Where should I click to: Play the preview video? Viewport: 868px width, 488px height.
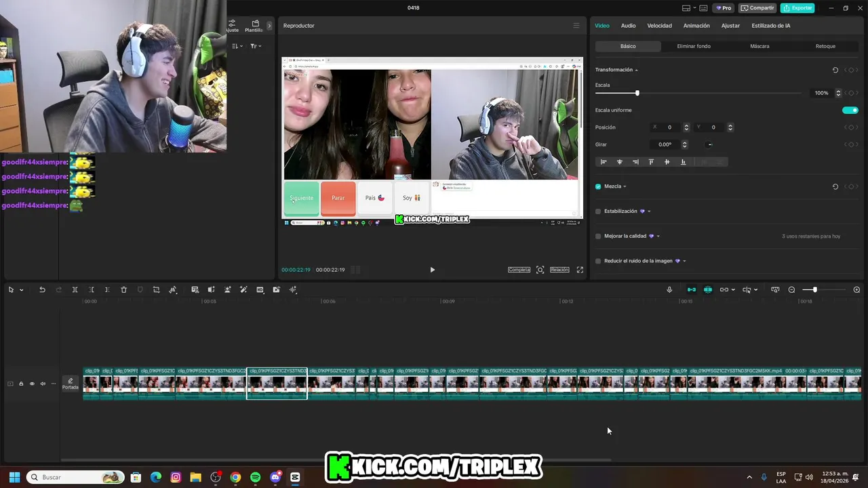tap(432, 270)
